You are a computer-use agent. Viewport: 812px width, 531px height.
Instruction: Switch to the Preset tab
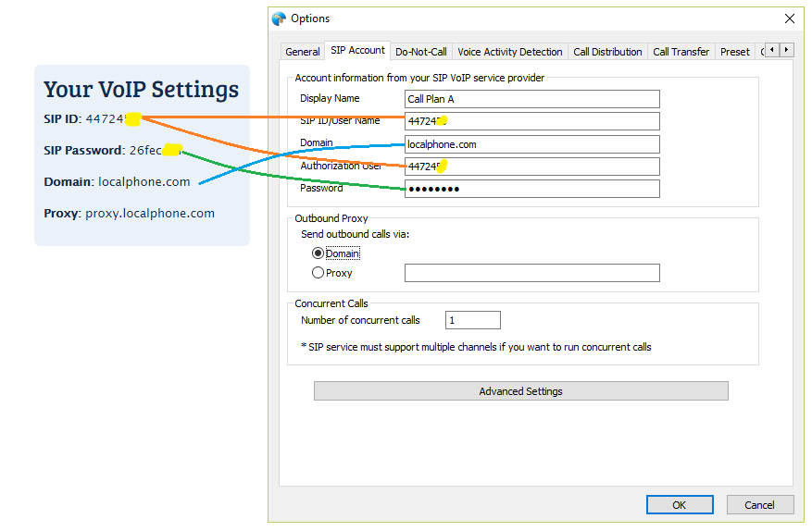[735, 52]
